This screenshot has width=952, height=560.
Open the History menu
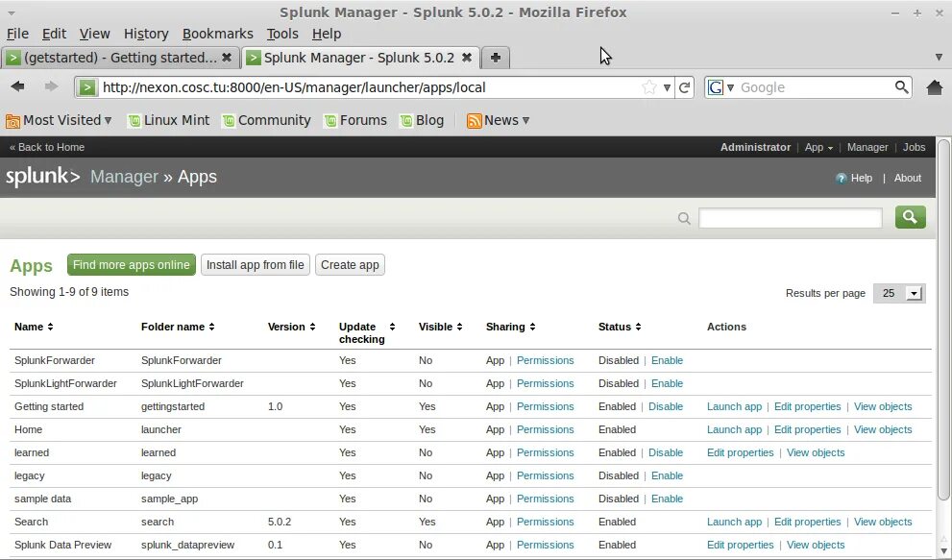click(x=146, y=34)
